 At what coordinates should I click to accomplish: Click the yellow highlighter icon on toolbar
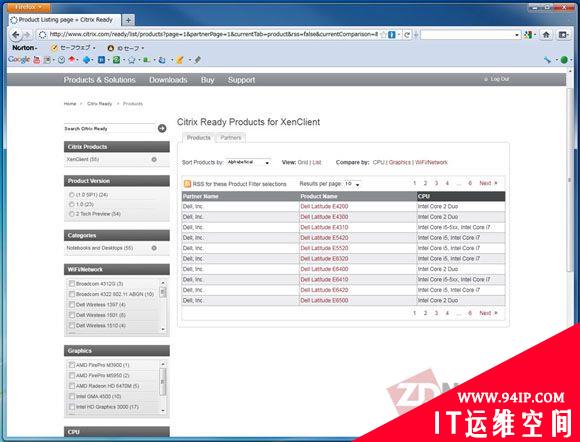coord(180,60)
